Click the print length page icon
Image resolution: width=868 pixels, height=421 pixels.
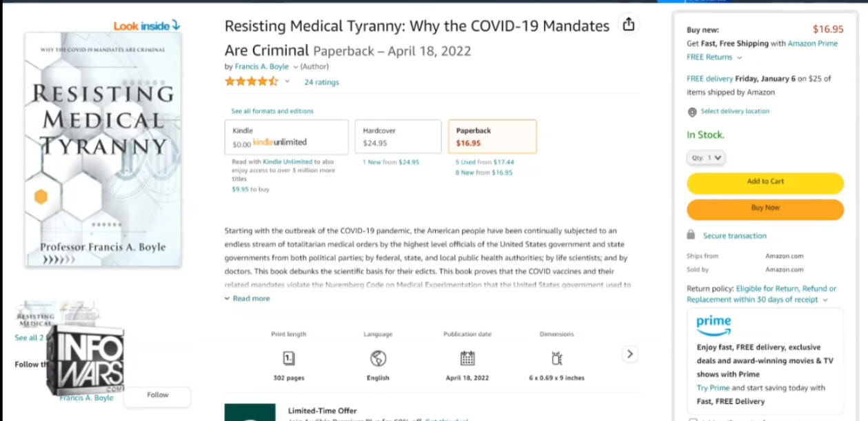click(x=289, y=358)
